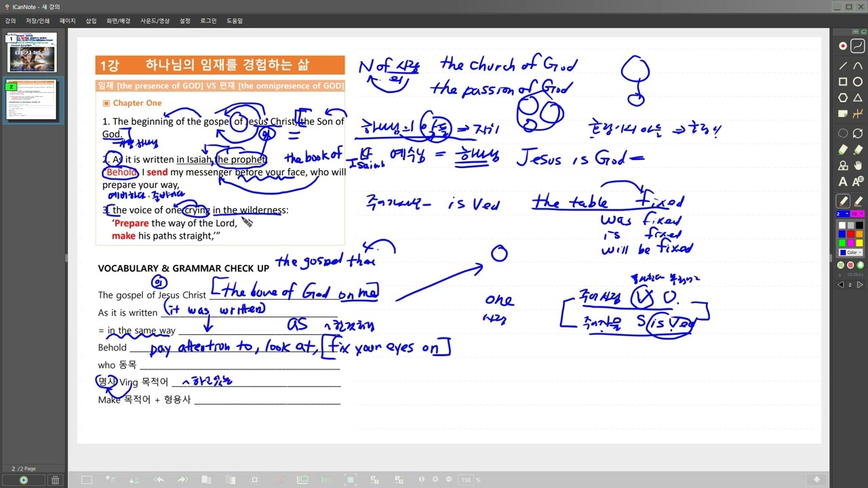Pick the red color swatch
Viewport: 868px width, 488px height.
(851, 234)
